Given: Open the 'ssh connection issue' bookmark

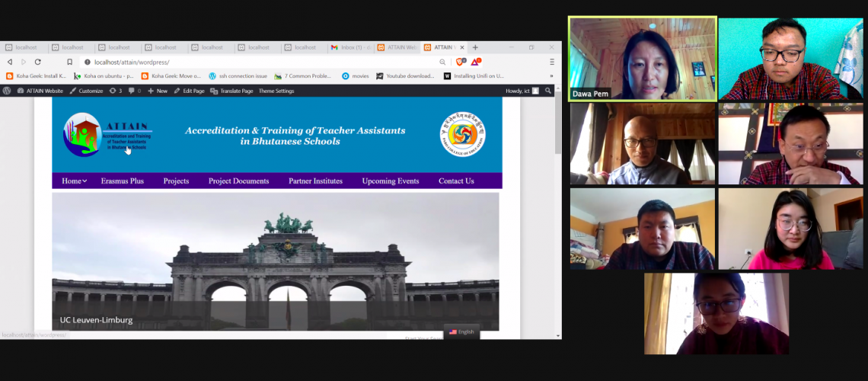Looking at the screenshot, I should pos(238,76).
